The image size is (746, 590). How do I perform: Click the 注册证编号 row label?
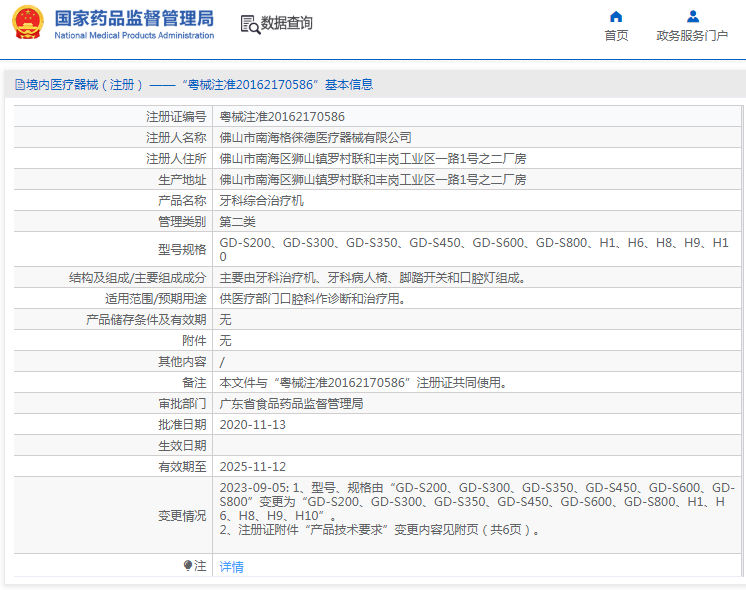176,117
